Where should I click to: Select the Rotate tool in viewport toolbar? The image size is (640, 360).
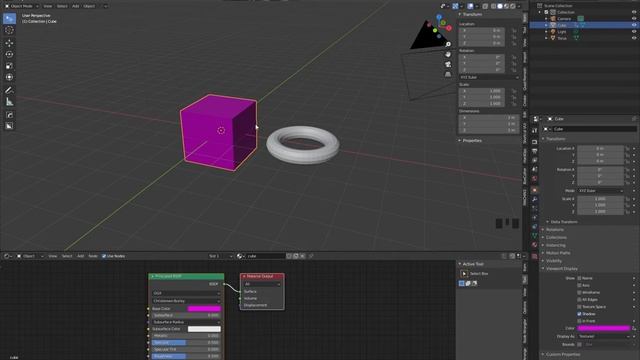click(9, 54)
